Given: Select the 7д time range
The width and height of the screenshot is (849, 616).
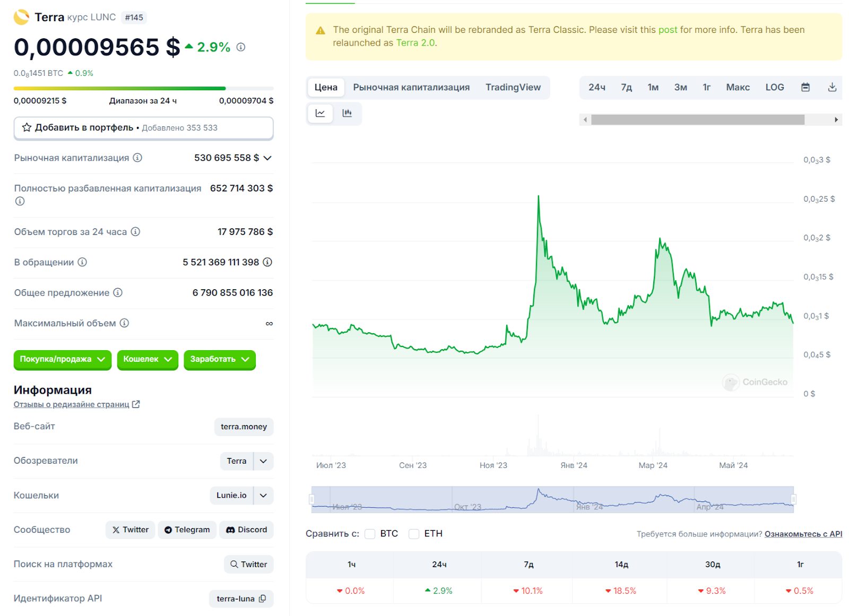Looking at the screenshot, I should [x=627, y=87].
